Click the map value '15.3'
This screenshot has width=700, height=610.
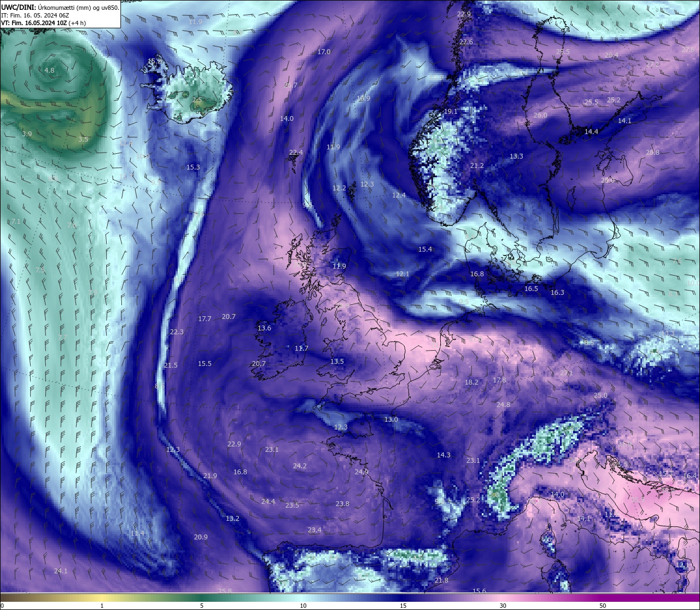[x=193, y=167]
